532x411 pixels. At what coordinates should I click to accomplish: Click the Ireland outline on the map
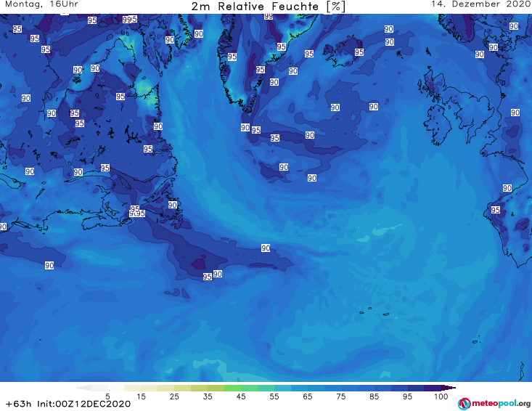click(x=438, y=125)
